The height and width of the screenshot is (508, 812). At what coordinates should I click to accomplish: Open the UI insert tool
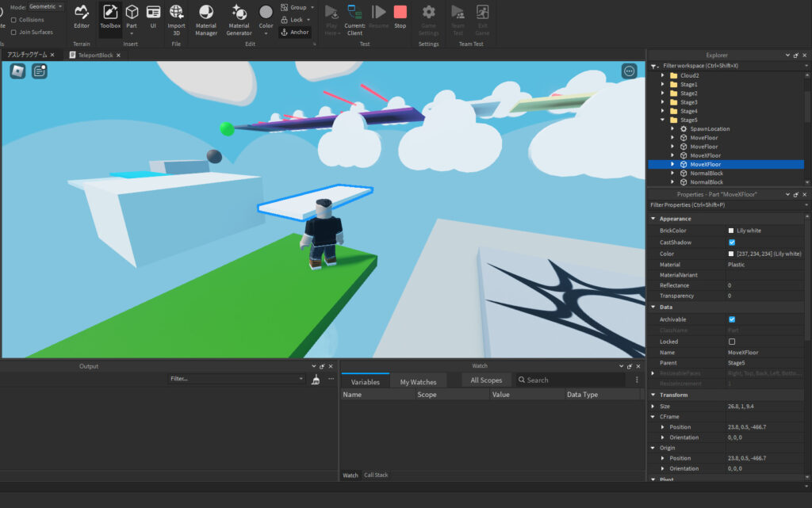pyautogui.click(x=153, y=16)
